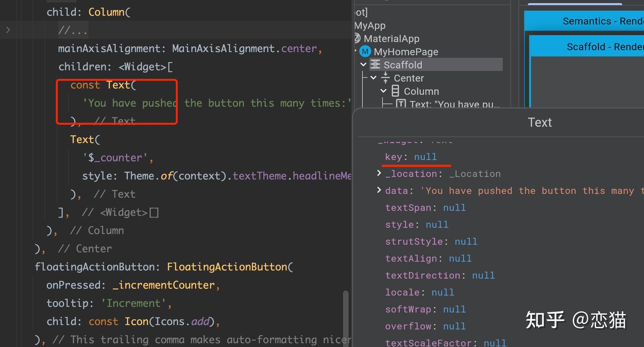The image size is (644, 347).
Task: Click the "textScaleFactor: null" property row
Action: [445, 343]
